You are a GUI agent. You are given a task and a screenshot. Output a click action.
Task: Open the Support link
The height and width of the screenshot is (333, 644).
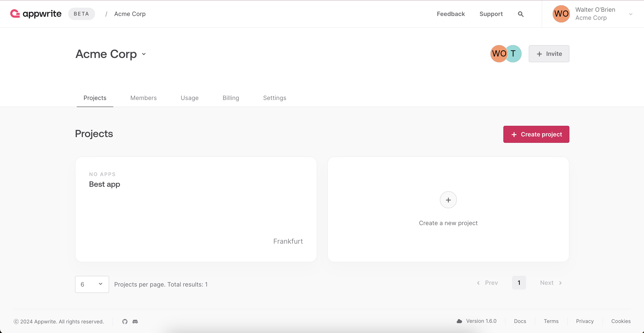click(x=491, y=14)
